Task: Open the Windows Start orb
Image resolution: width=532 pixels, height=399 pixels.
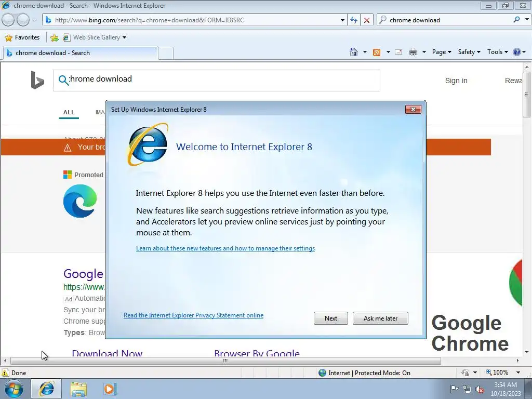Action: pos(14,389)
